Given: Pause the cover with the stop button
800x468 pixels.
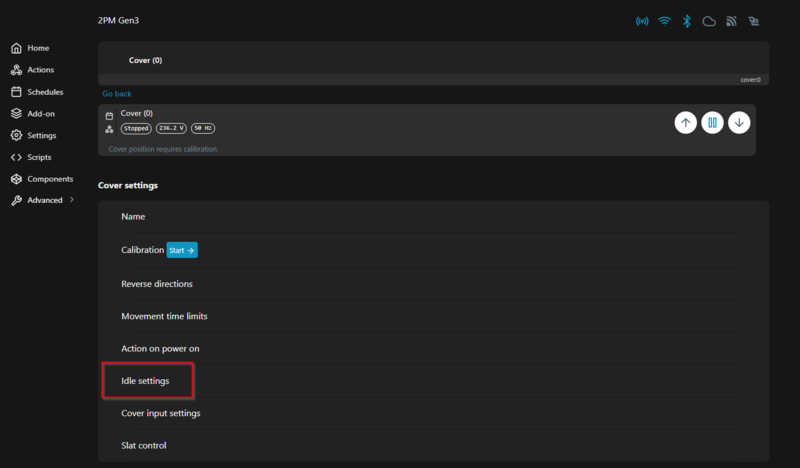Looking at the screenshot, I should 712,122.
